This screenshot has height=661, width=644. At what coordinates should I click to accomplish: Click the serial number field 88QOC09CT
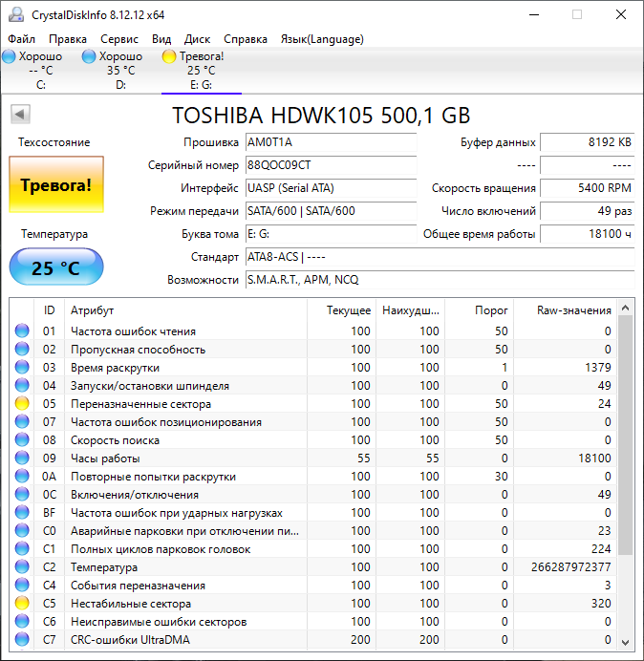331,165
